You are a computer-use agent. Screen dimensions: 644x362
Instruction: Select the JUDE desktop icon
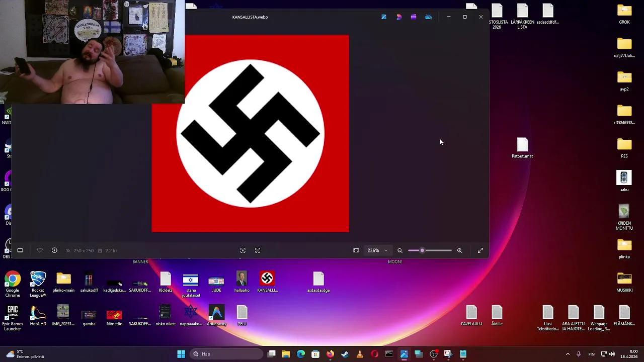pos(216,282)
